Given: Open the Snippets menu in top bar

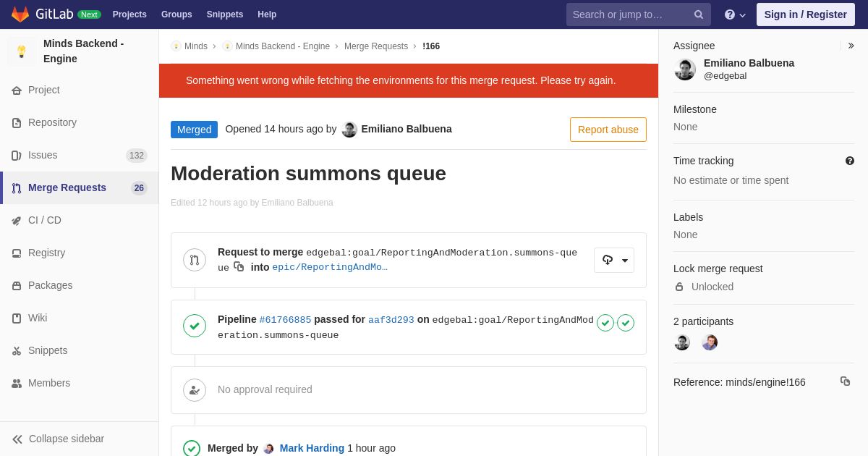Looking at the screenshot, I should click(225, 14).
